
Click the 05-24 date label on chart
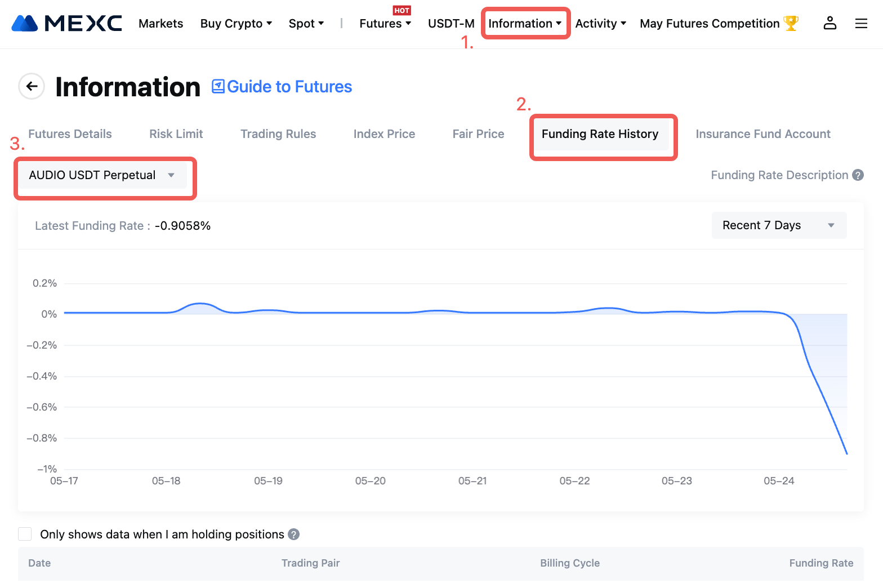point(779,481)
